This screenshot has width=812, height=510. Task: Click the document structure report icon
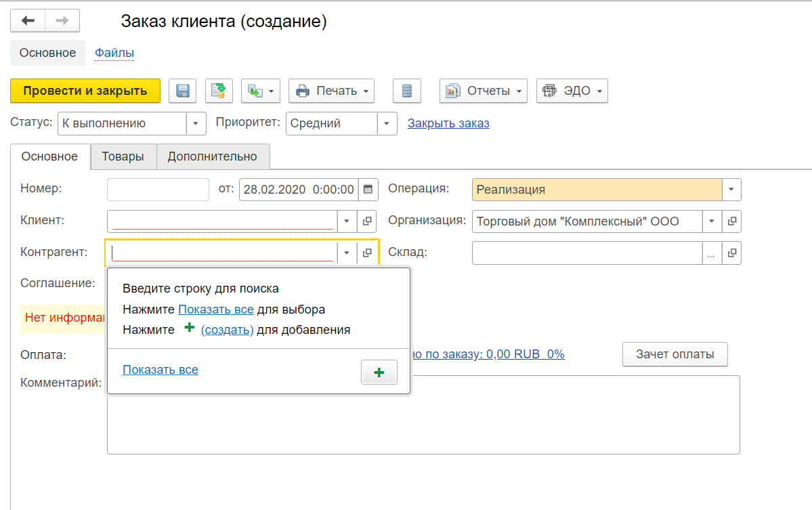pyautogui.click(x=406, y=91)
